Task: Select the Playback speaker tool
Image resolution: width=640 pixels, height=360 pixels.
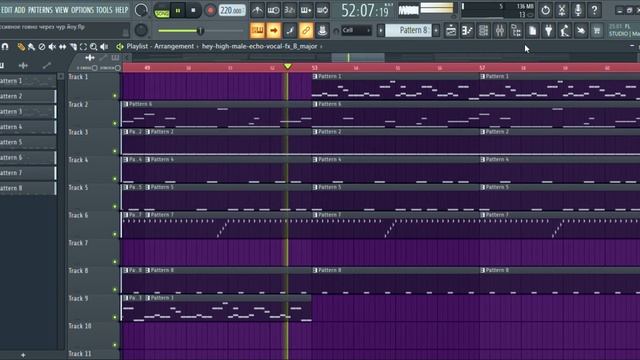Action: [x=104, y=47]
